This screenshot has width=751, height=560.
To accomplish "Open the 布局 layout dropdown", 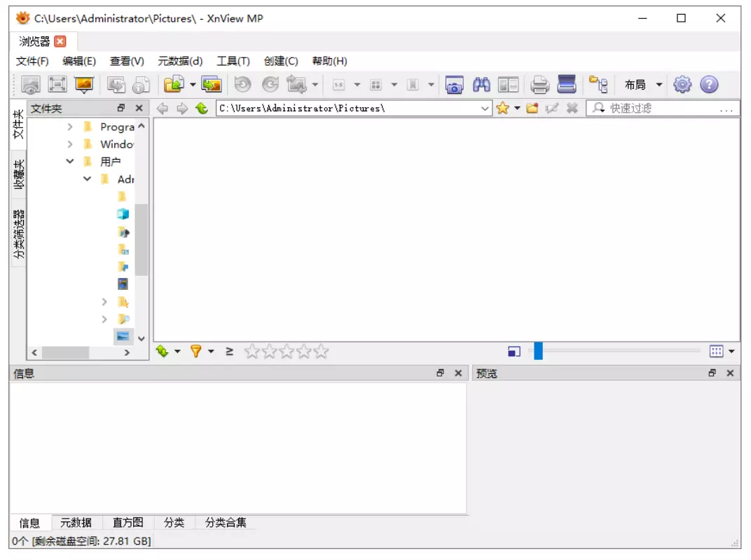I will [643, 85].
